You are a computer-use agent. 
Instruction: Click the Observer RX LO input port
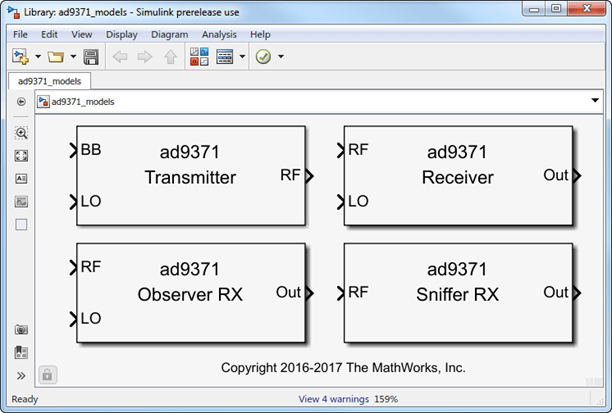pos(73,319)
